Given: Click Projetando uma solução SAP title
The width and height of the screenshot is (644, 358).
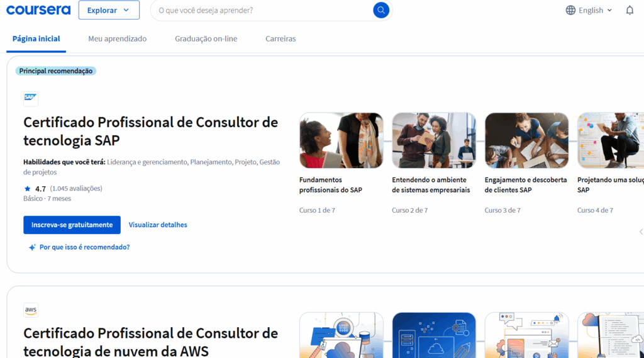Looking at the screenshot, I should point(610,185).
